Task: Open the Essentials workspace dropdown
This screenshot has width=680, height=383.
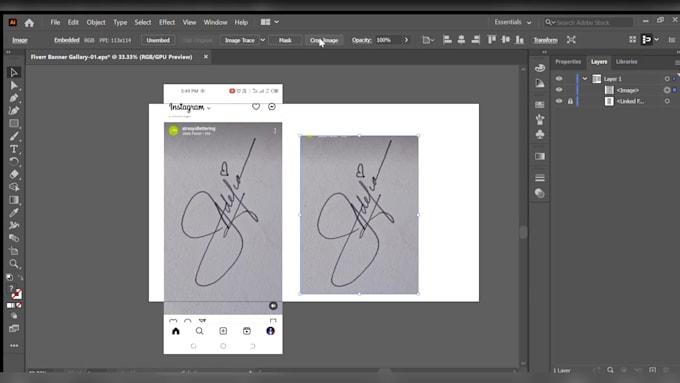Action: 513,22
